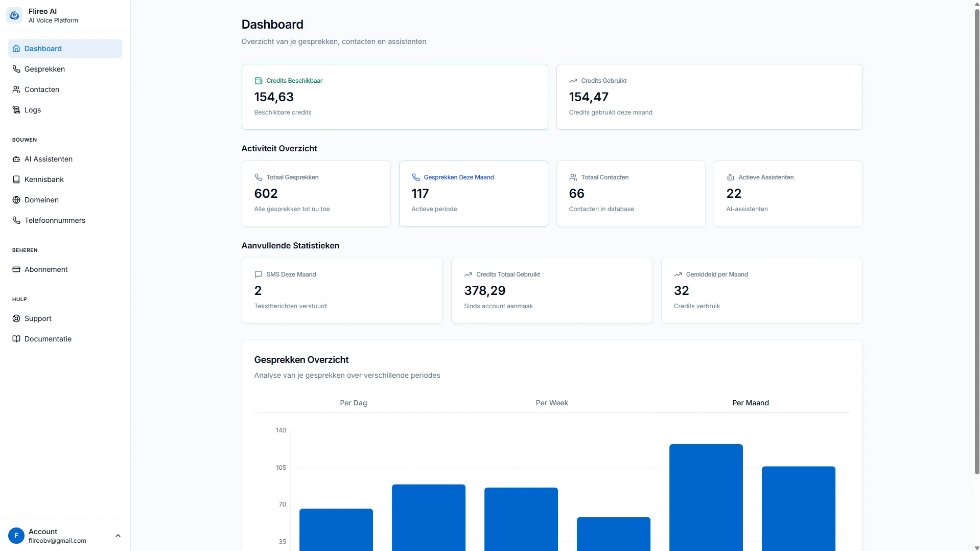The width and height of the screenshot is (980, 551).
Task: Open Gesprekken via the phone icon
Action: (x=16, y=69)
